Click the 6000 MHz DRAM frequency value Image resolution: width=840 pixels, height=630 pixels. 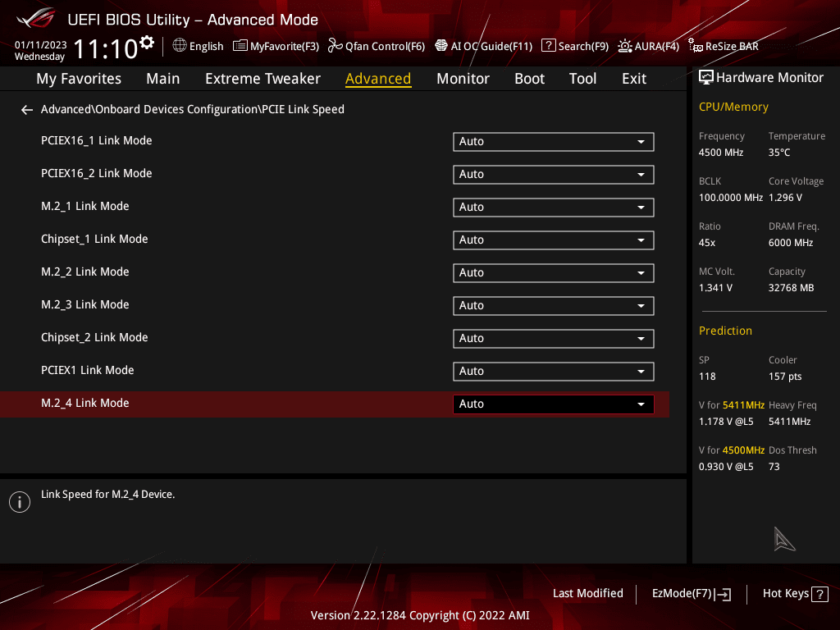(x=791, y=243)
